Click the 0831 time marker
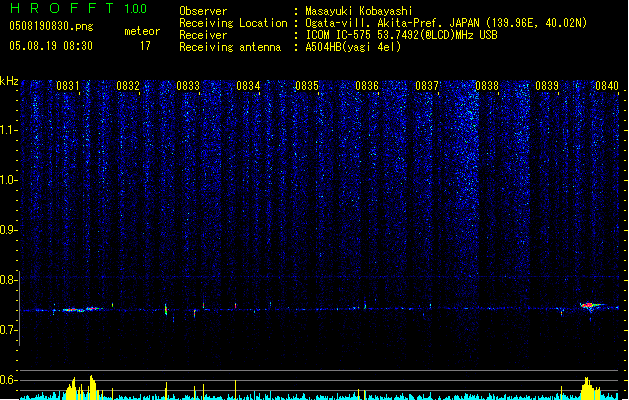This screenshot has height=400, width=629. coord(67,86)
